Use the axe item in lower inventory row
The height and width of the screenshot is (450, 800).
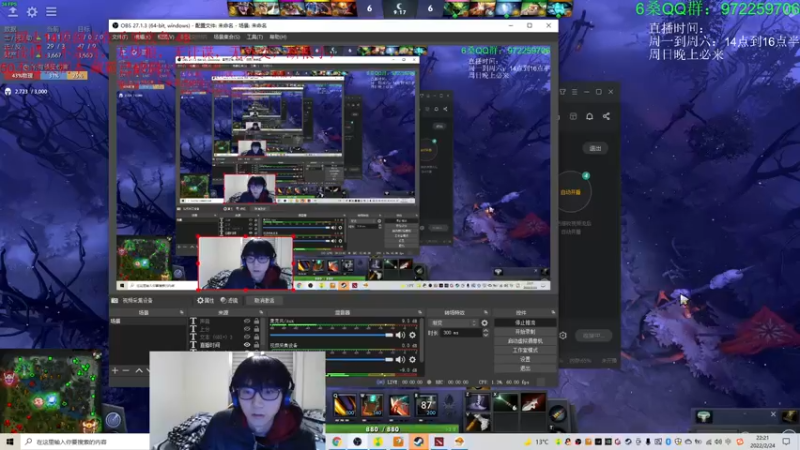(478, 422)
